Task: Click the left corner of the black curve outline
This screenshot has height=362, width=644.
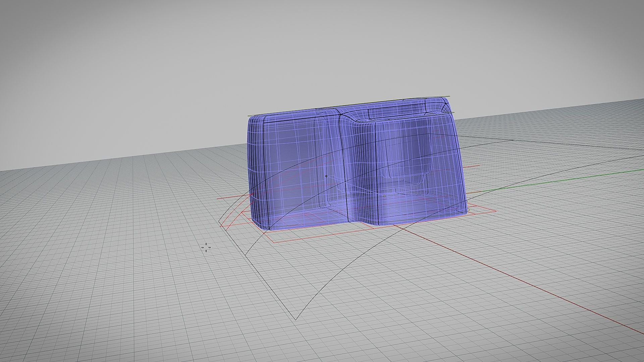Action: coord(219,221)
